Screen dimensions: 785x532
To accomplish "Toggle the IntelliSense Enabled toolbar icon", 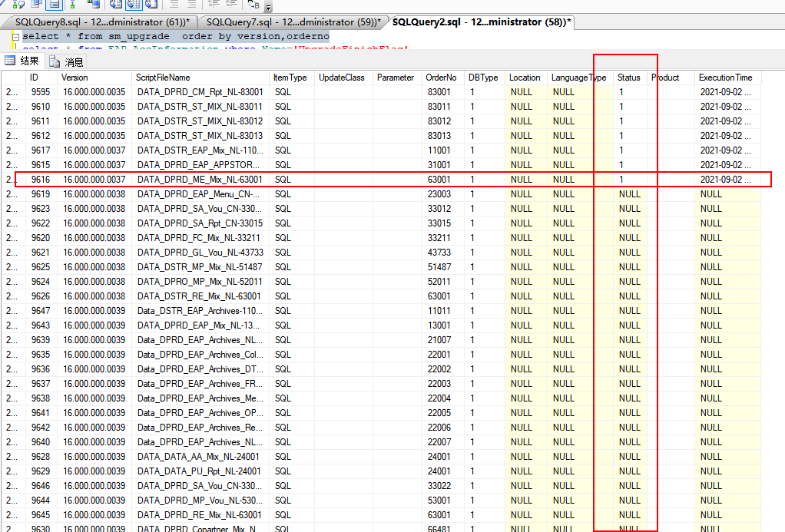I will [x=54, y=4].
